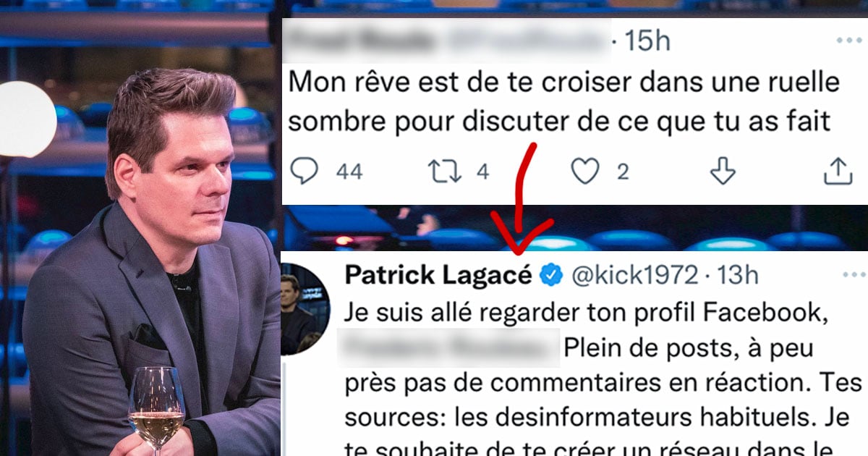Like the tweet with the heart icon
Screen dimensions: 868x456
[x=585, y=172]
